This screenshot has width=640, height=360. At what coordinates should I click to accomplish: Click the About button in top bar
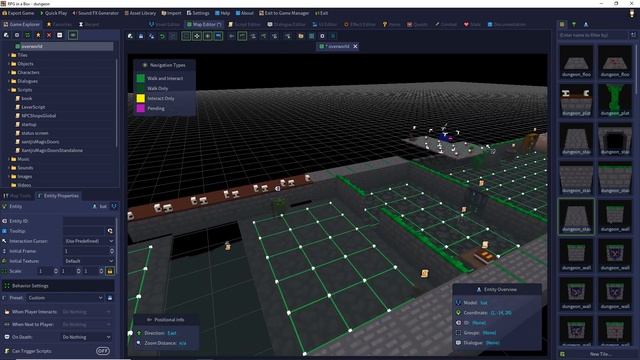point(244,13)
